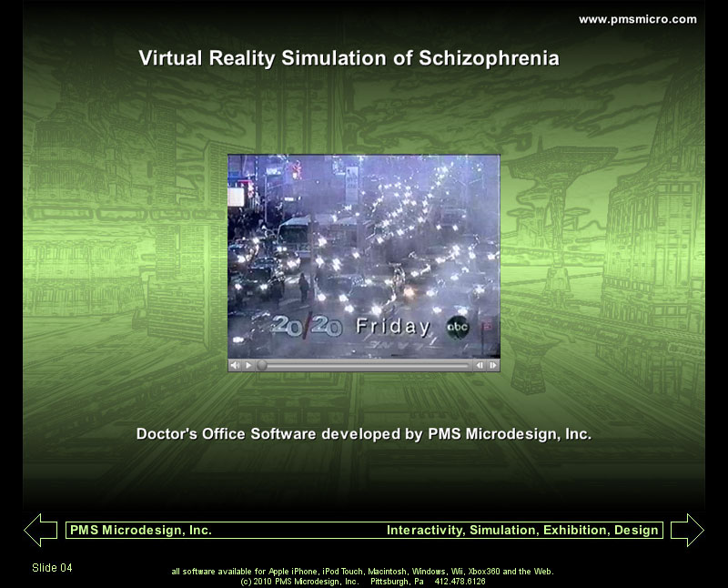Step the video forward one frame
This screenshot has height=588, width=728.
(492, 365)
